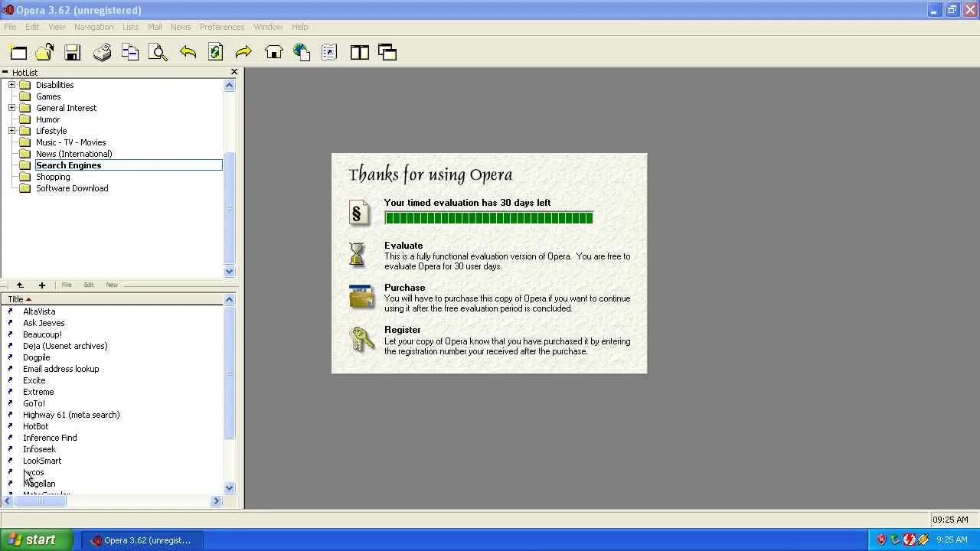The width and height of the screenshot is (980, 551).
Task: Open the View menu
Action: (57, 27)
